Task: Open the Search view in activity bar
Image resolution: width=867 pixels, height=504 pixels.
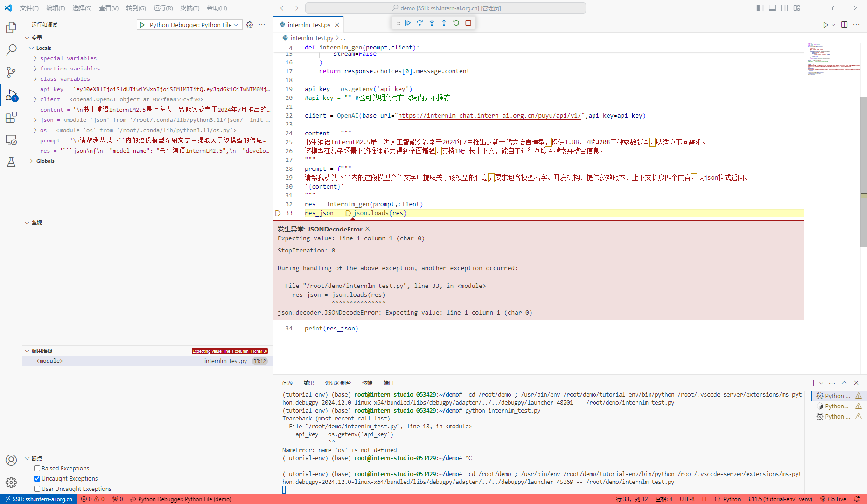Action: 11,50
